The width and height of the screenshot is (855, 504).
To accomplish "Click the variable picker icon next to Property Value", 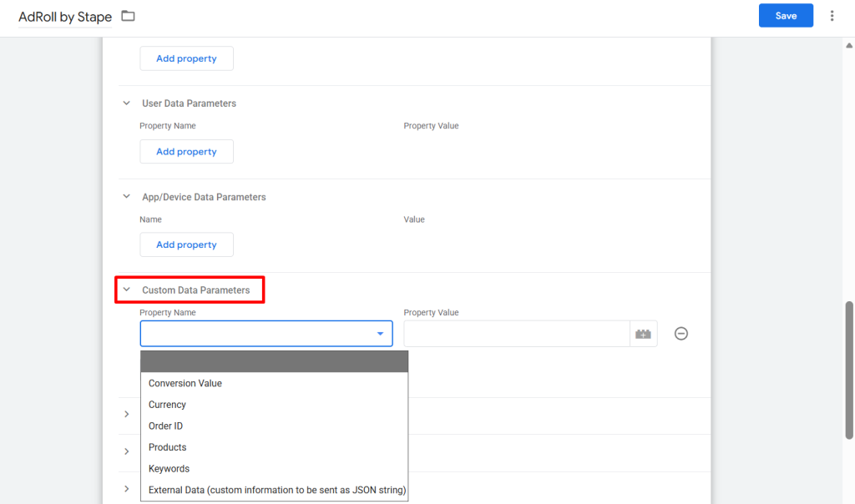I will pyautogui.click(x=643, y=334).
